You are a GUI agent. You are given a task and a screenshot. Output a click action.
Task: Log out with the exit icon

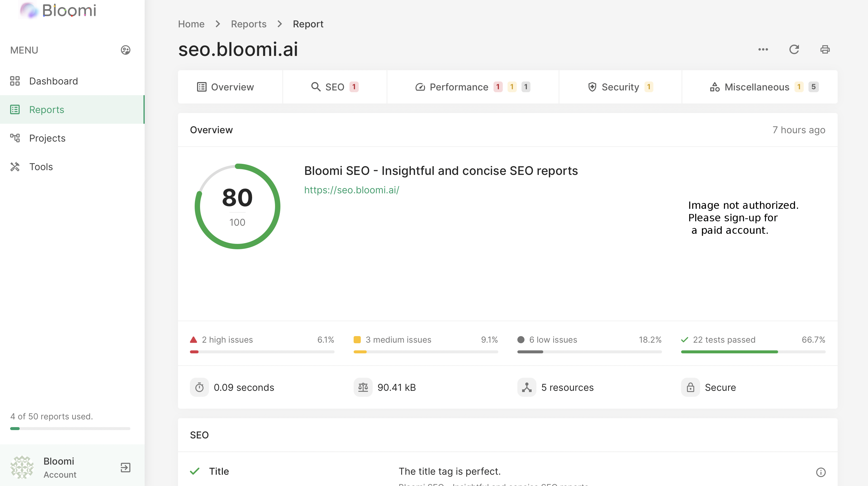[x=125, y=468]
